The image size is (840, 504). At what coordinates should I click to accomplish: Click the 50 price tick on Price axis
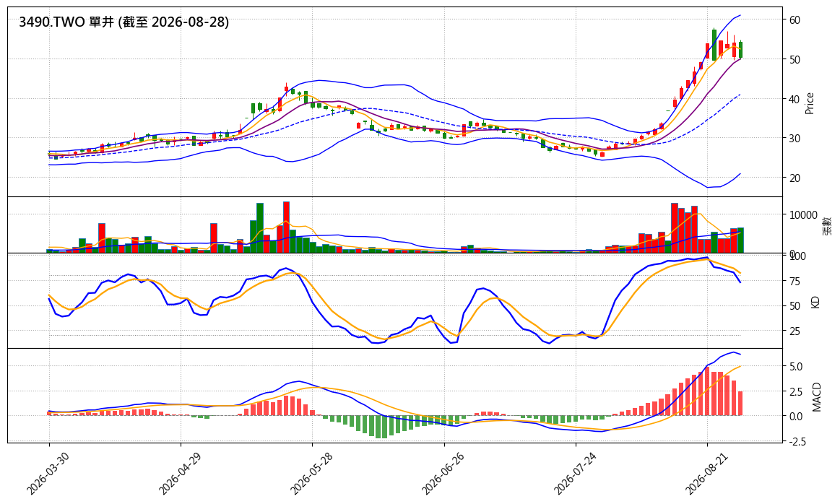click(x=794, y=59)
